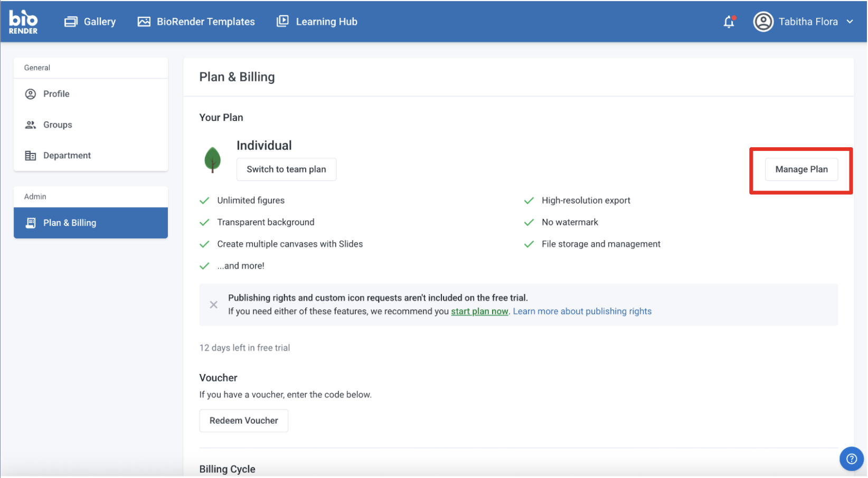Open Learn more about publishing rights
The width and height of the screenshot is (868, 478).
(x=582, y=311)
